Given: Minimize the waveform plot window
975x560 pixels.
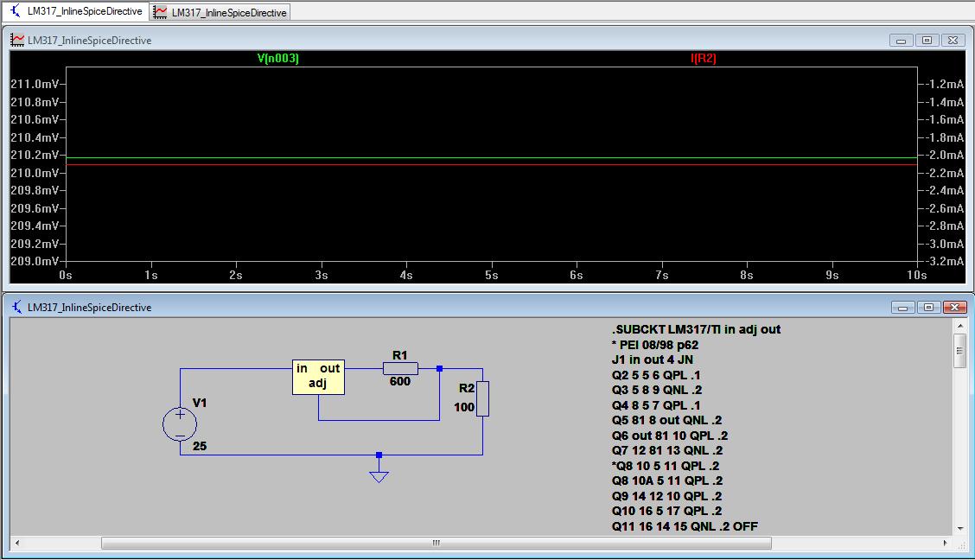Looking at the screenshot, I should point(901,41).
